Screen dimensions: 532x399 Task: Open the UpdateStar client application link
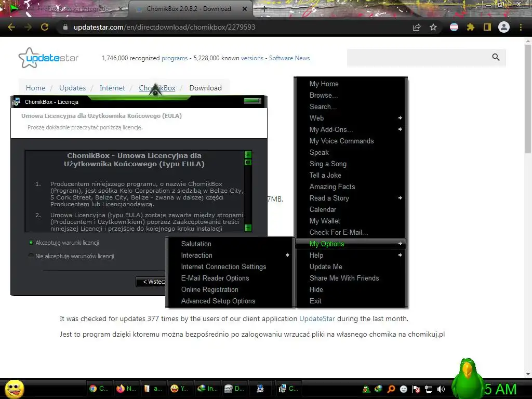point(317,318)
